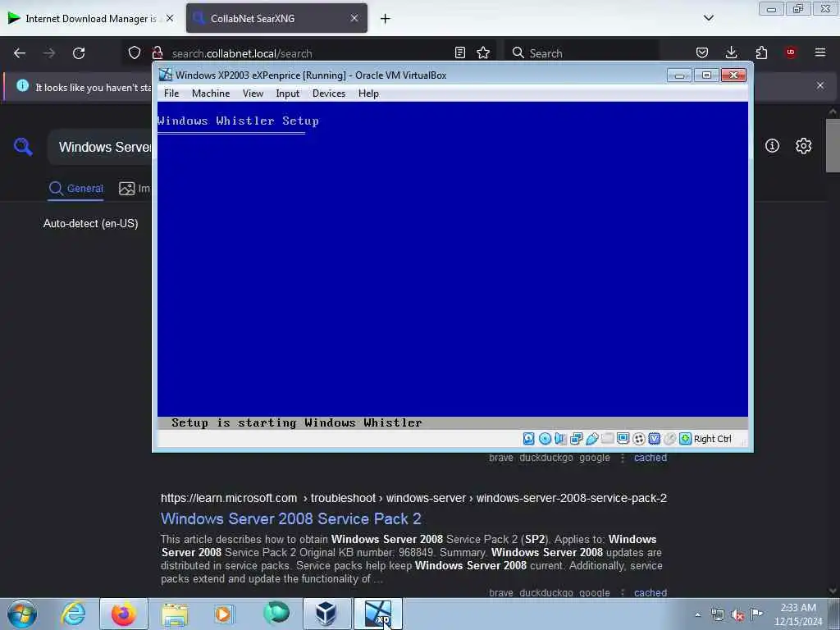Click the learn.microsoft.com result URL
The image size is (840, 630).
(413, 498)
